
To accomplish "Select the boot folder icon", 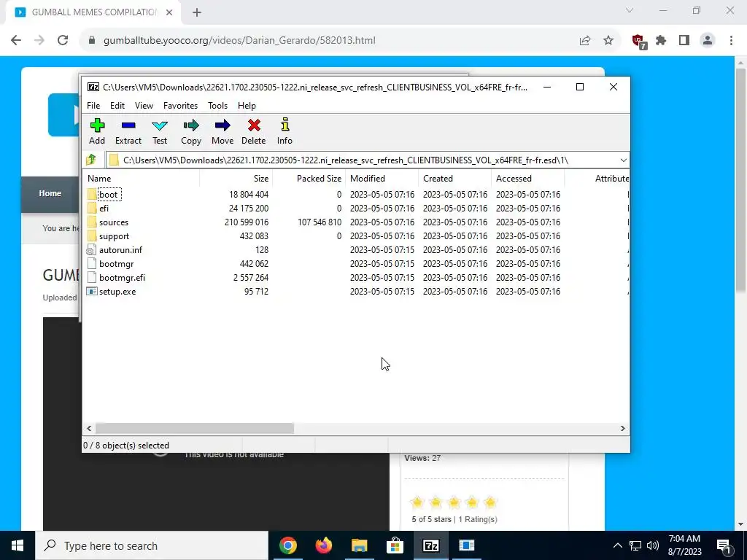I will 92,194.
